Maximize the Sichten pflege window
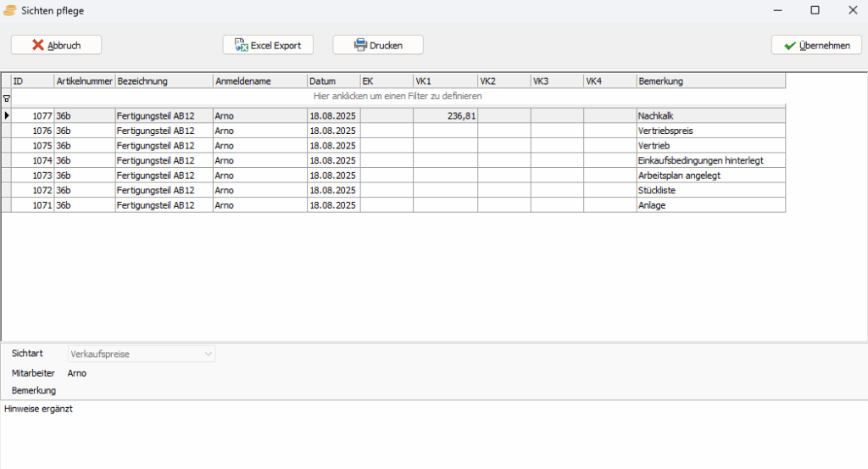Viewport: 868px width, 469px height. [815, 10]
